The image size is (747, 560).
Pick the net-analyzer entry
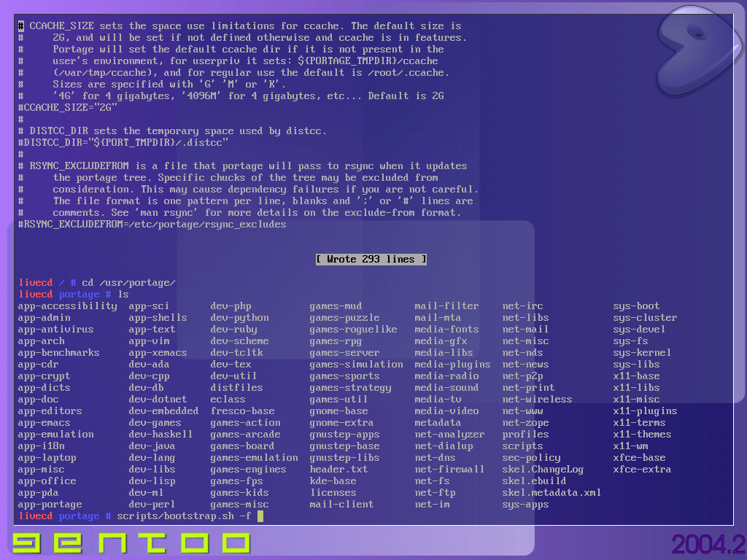449,435
